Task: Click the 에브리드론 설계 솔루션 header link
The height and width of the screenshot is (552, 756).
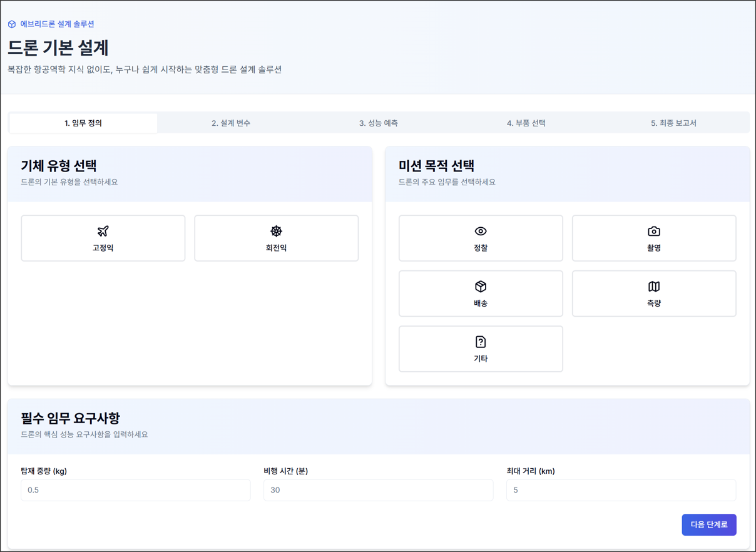Action: pyautogui.click(x=57, y=24)
